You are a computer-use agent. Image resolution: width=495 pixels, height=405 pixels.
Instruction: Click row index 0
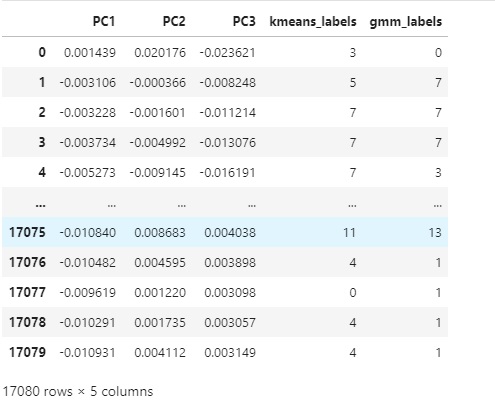pyautogui.click(x=42, y=52)
